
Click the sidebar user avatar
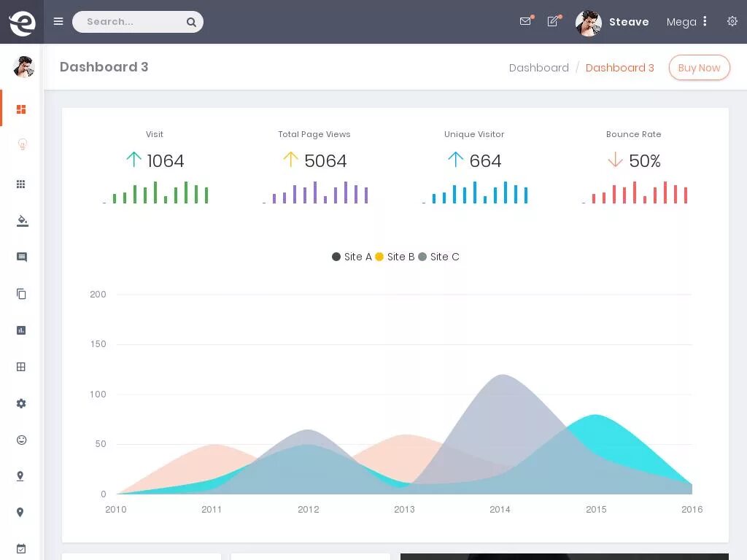(23, 66)
